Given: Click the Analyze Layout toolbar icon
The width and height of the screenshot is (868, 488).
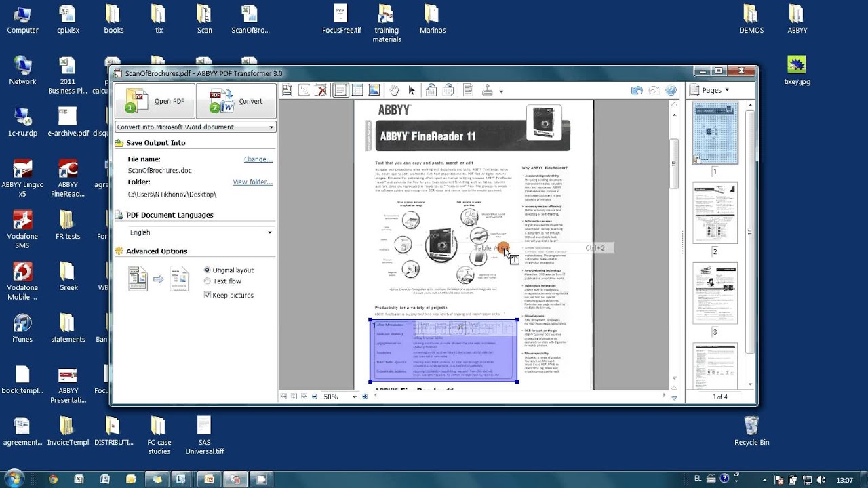Looking at the screenshot, I should (288, 90).
